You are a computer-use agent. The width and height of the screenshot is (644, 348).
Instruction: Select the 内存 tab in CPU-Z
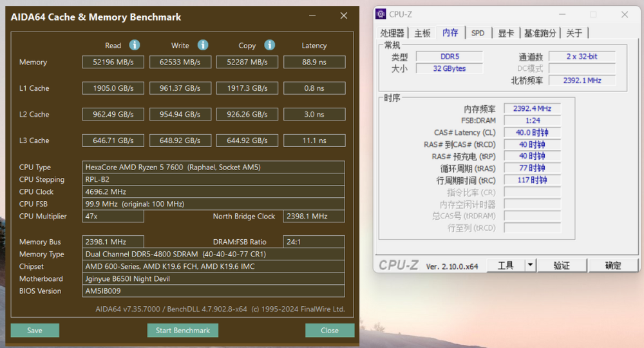click(x=451, y=32)
